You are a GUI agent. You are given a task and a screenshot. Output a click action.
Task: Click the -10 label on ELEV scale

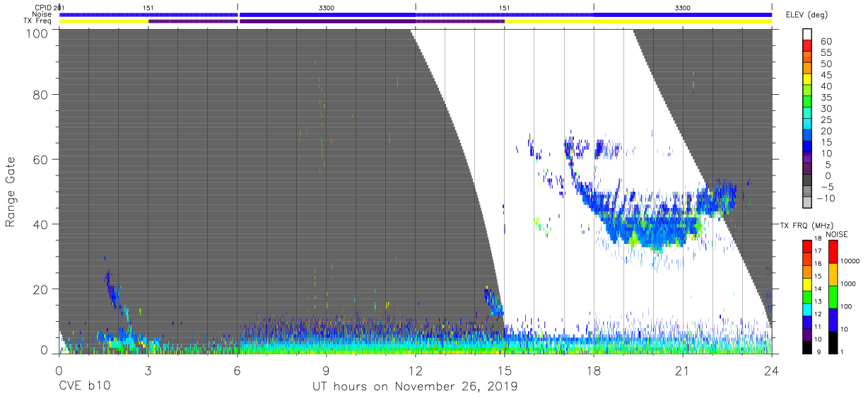[826, 198]
